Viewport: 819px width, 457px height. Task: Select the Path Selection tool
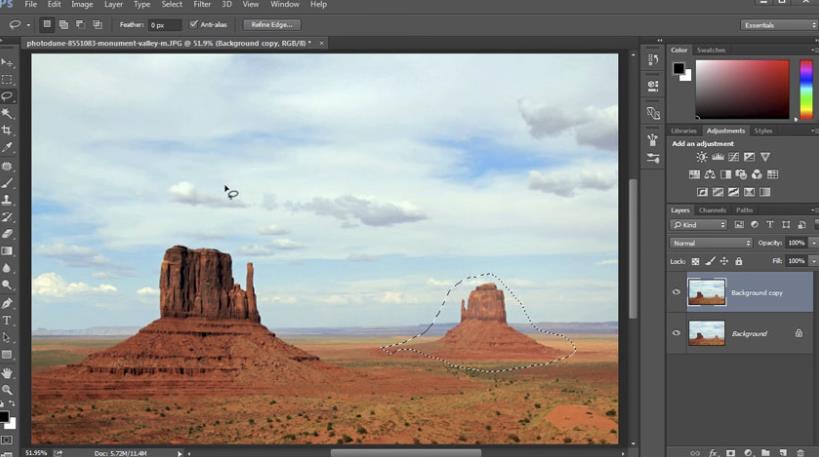[7, 337]
